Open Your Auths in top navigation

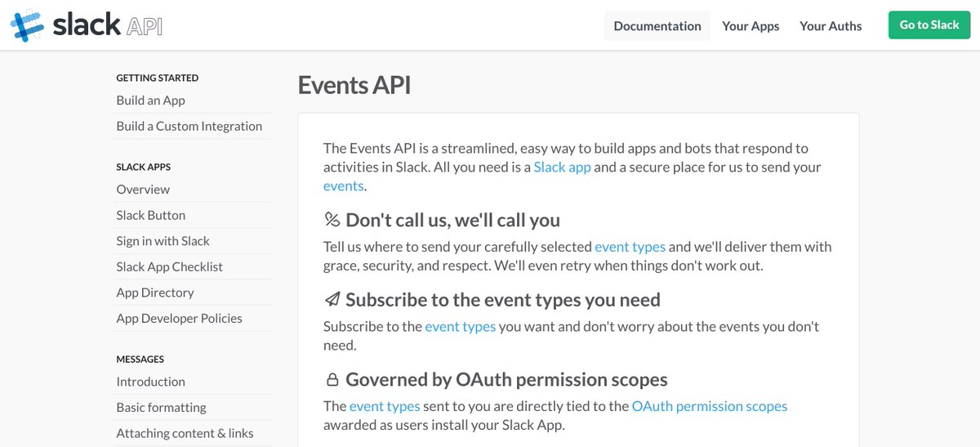(831, 25)
